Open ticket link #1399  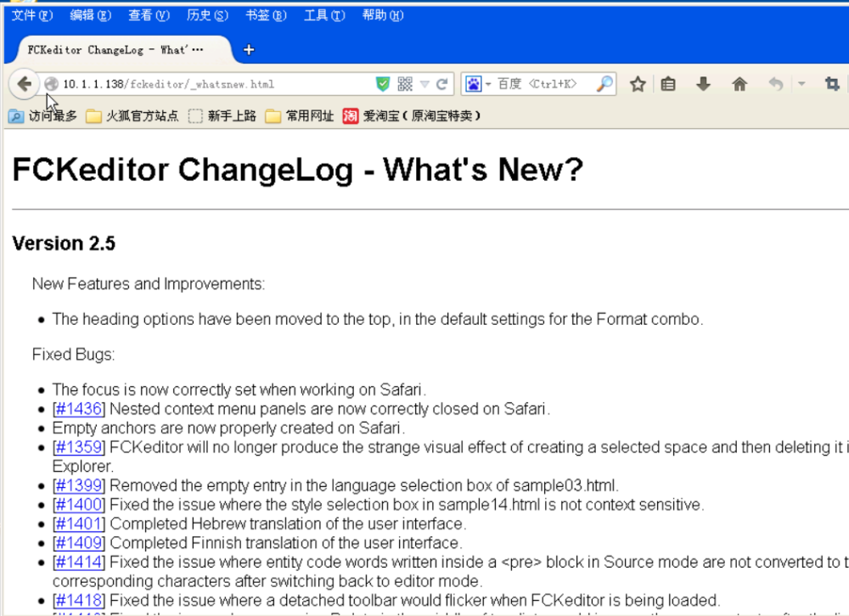[x=79, y=485]
